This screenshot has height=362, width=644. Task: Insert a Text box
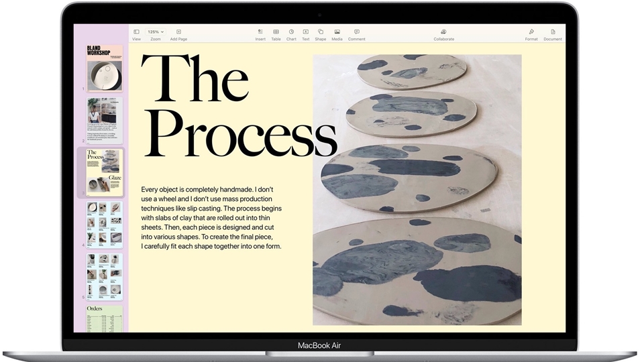pos(305,32)
